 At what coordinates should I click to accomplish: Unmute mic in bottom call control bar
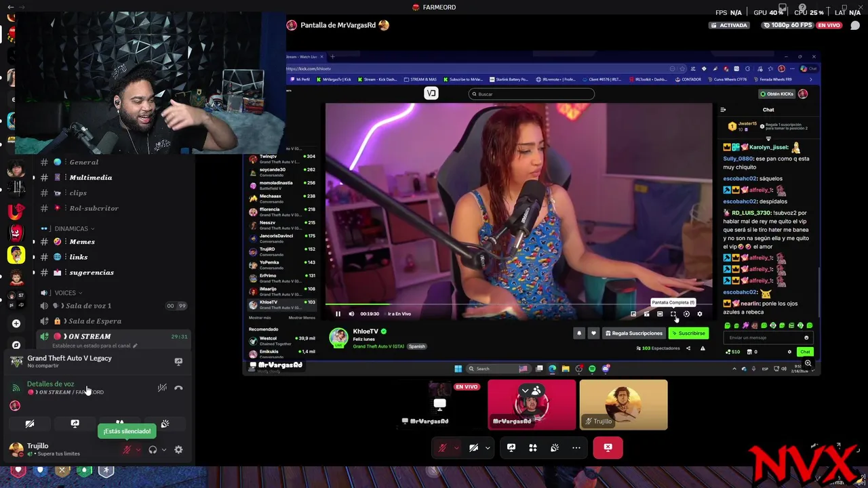pos(443,447)
